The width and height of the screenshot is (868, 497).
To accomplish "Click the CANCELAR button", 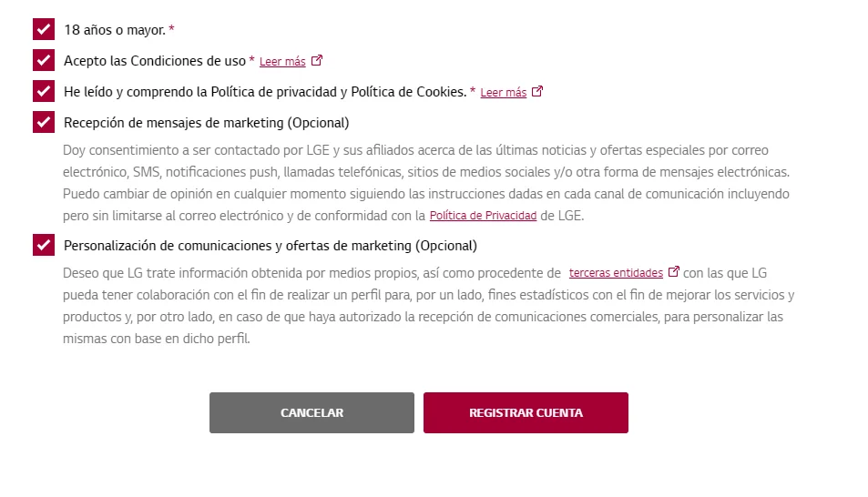I will (311, 413).
